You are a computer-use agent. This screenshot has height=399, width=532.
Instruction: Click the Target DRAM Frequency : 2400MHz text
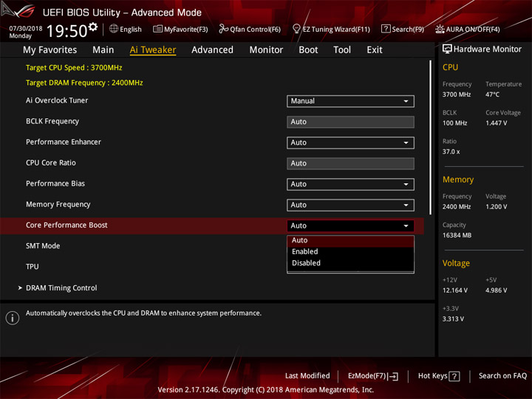[x=84, y=83]
